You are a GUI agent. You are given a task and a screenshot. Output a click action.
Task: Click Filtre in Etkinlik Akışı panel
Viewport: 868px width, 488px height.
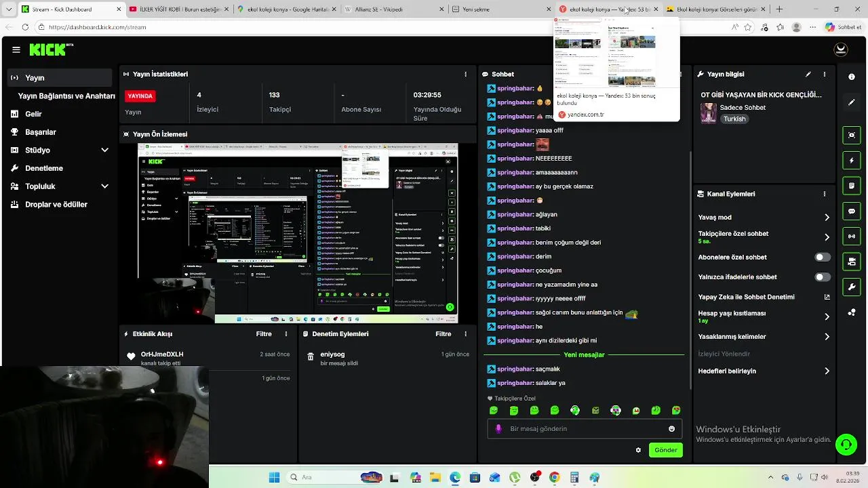click(x=264, y=334)
